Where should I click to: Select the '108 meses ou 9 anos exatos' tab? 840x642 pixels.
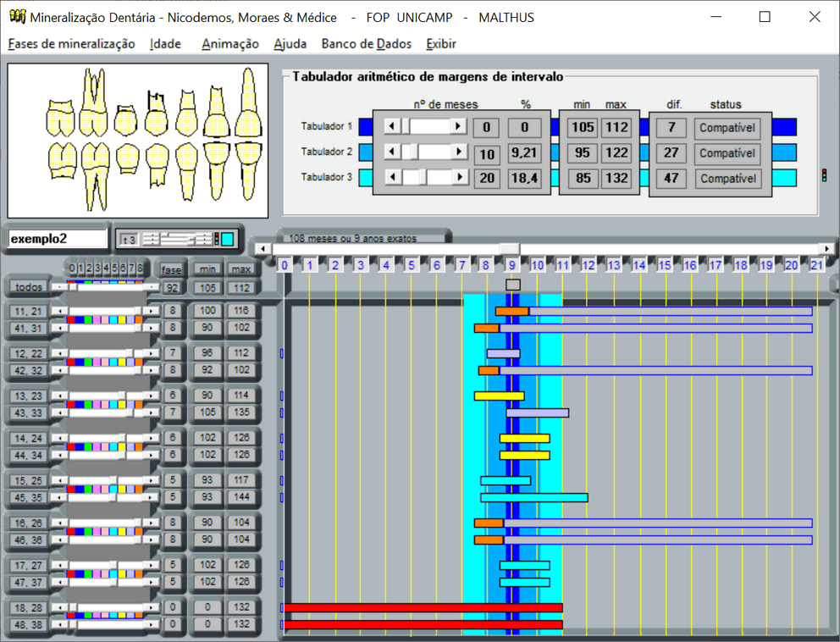pyautogui.click(x=364, y=237)
